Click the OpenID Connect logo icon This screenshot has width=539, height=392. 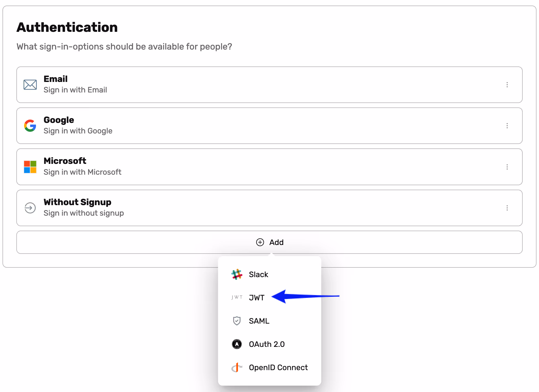point(237,367)
